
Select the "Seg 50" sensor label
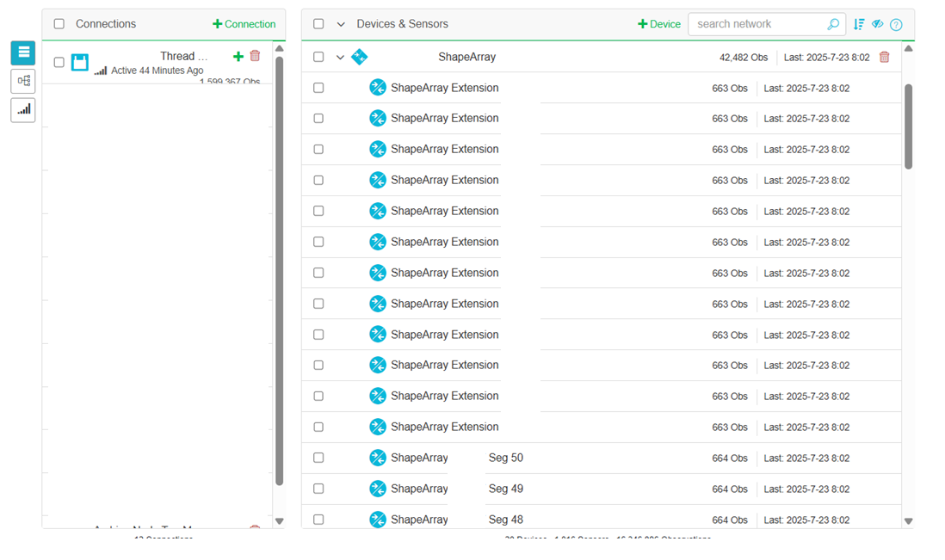[506, 458]
